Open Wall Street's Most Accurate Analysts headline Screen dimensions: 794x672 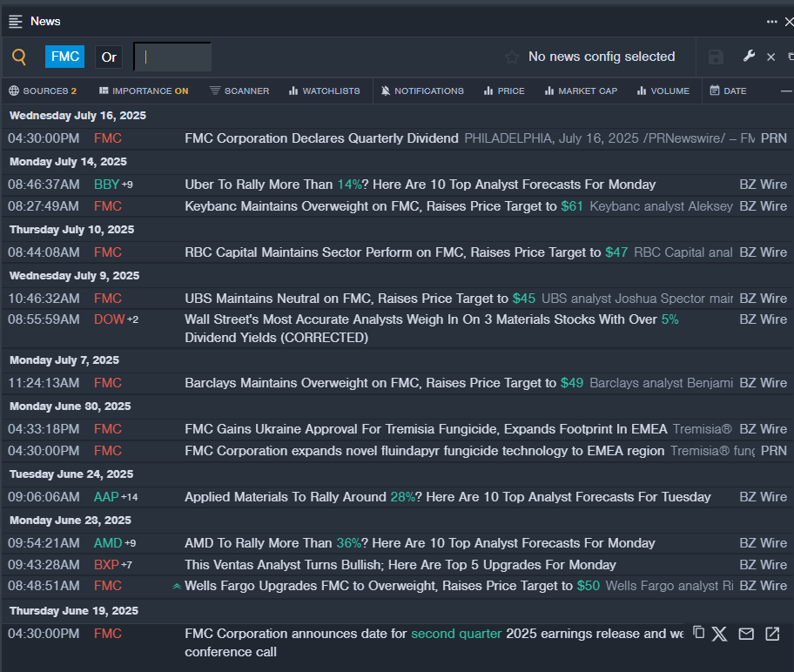[x=432, y=328]
